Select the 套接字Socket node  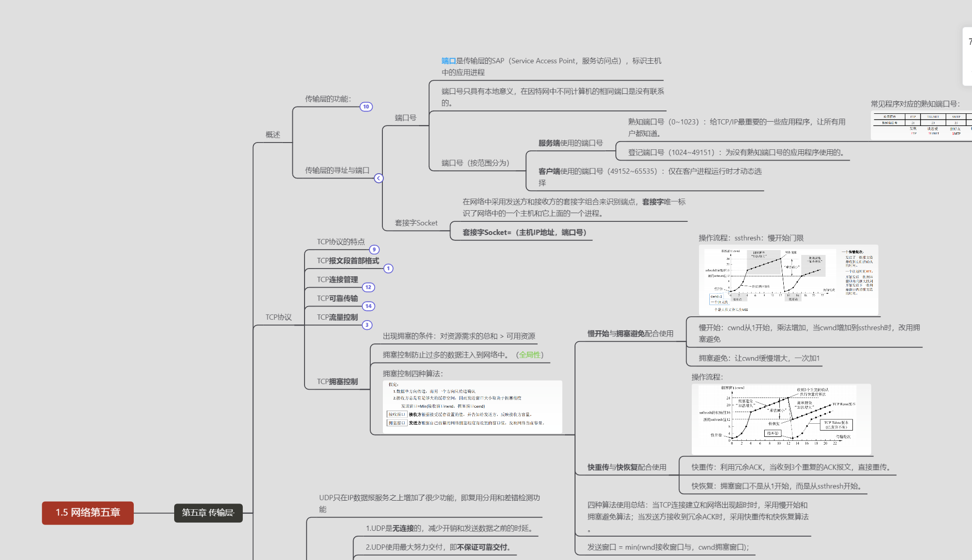point(416,223)
